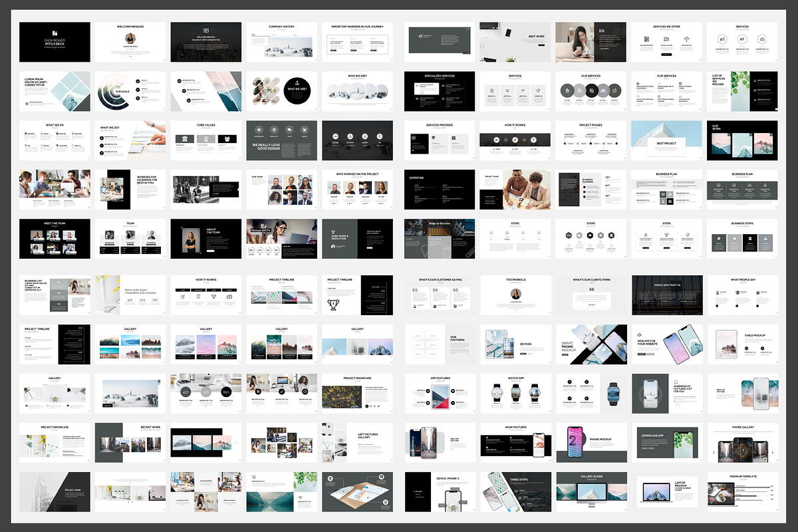Open the We Really Love Good Design slide
This screenshot has height=532, width=798.
point(282,140)
